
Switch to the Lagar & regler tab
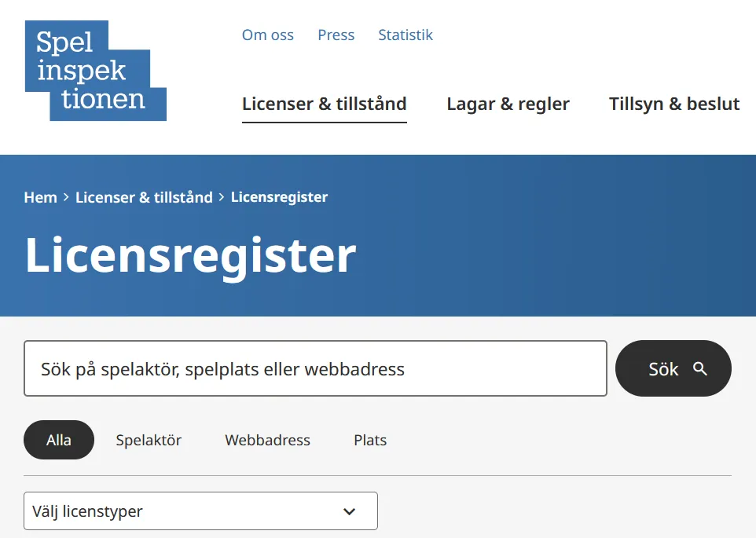point(508,103)
